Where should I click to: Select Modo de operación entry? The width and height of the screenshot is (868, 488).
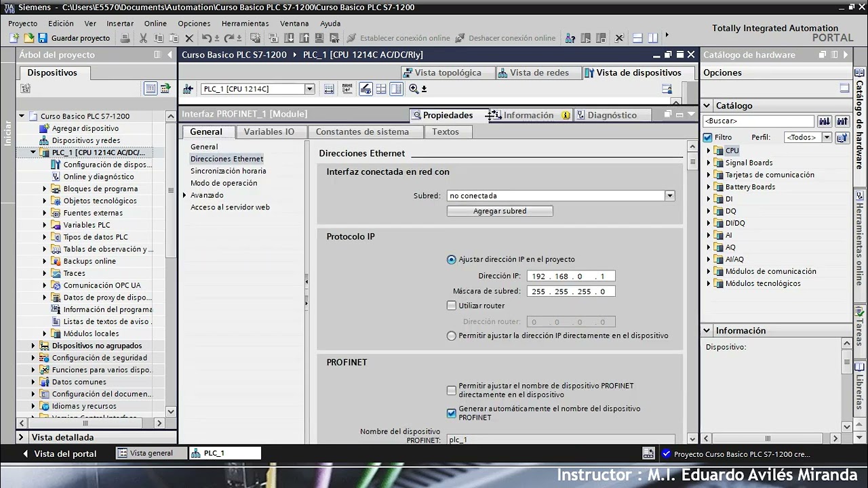click(224, 183)
